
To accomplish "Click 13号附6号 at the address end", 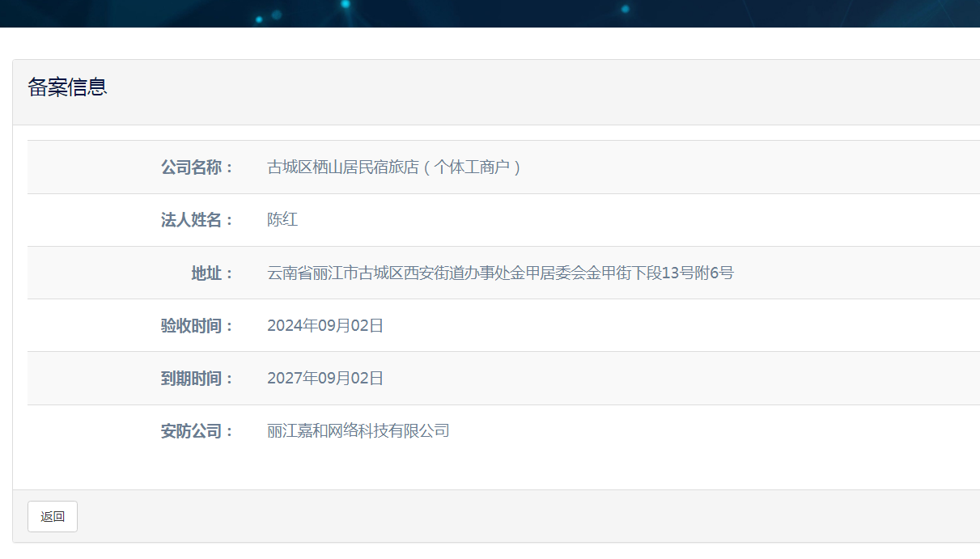I will [698, 273].
